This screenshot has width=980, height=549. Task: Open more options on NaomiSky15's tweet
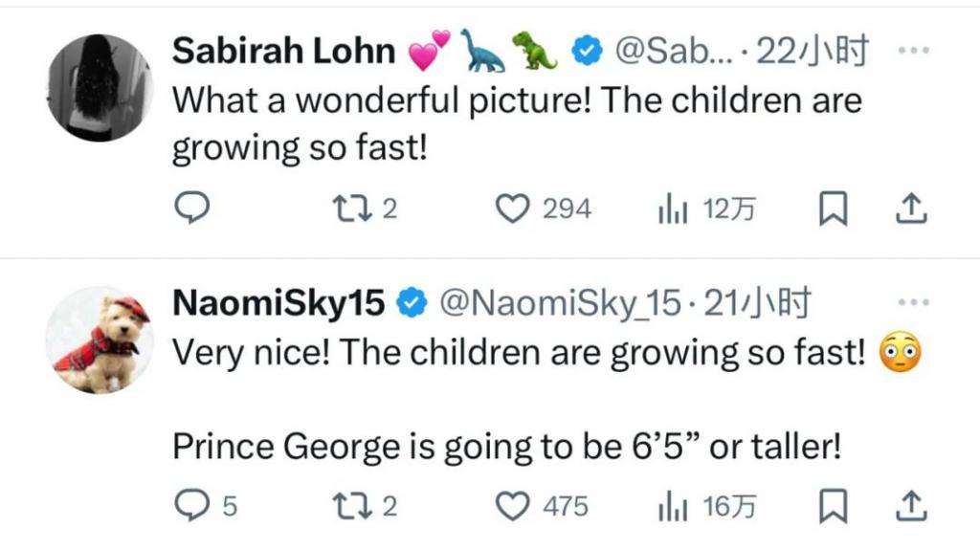pos(913,303)
